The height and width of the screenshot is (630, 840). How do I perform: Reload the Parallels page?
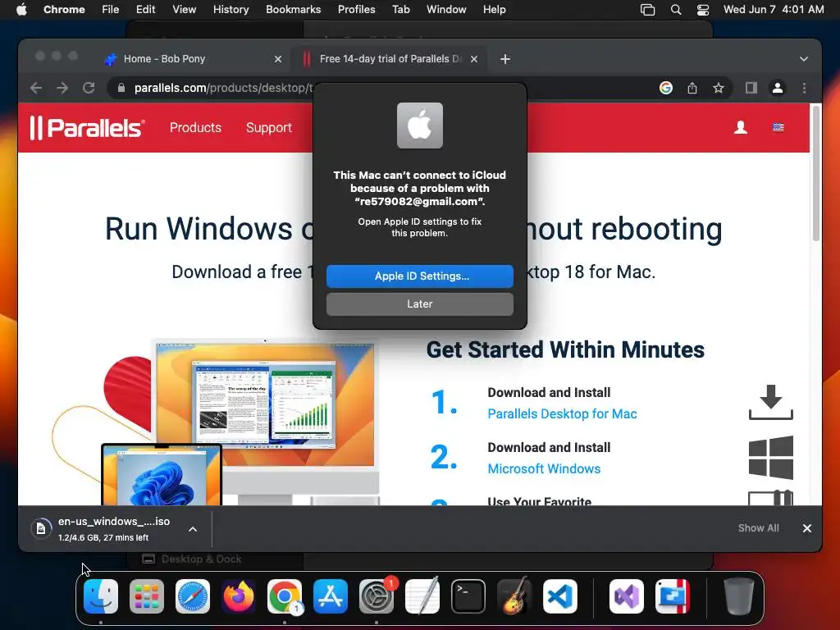coord(89,88)
